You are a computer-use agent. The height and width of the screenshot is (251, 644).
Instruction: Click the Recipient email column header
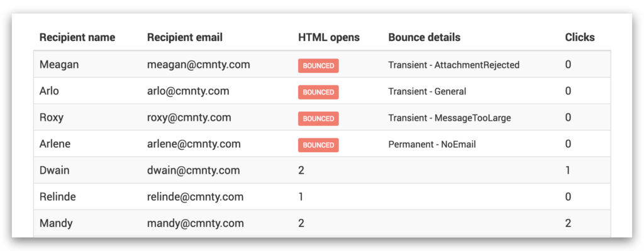click(x=185, y=37)
